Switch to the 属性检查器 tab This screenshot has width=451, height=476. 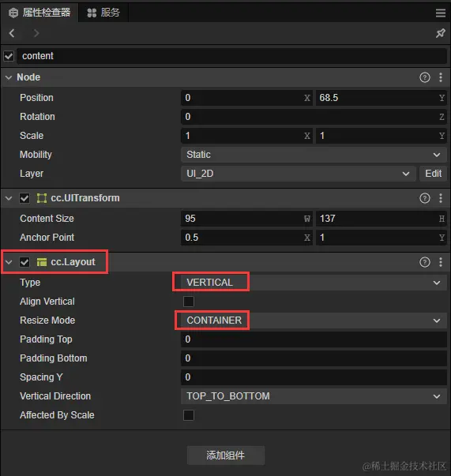coord(39,13)
